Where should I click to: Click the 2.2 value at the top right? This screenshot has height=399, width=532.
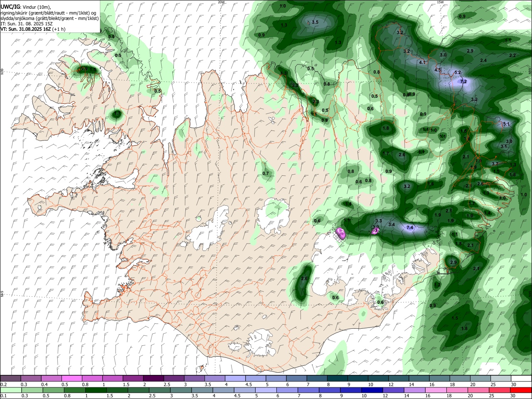(512, 55)
